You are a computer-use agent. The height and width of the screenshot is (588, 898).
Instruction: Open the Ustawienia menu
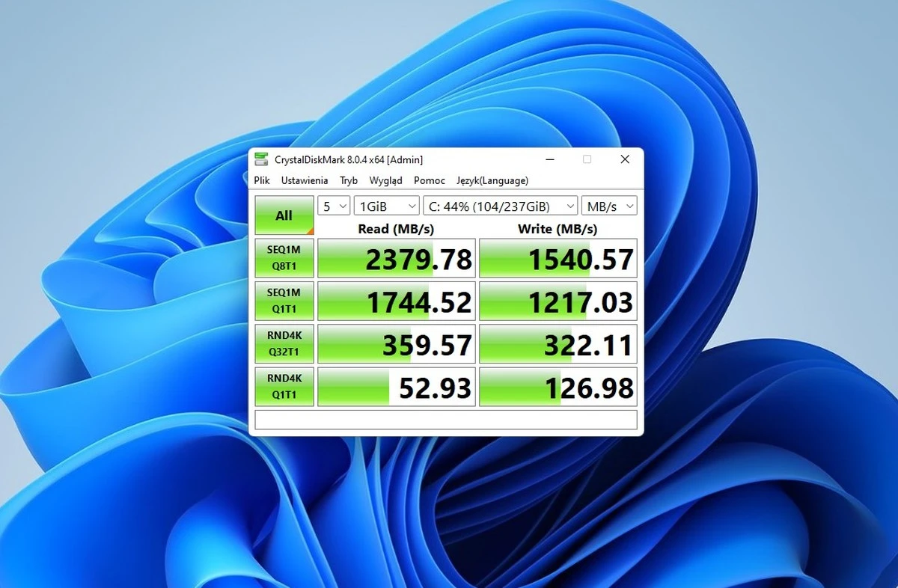[305, 180]
